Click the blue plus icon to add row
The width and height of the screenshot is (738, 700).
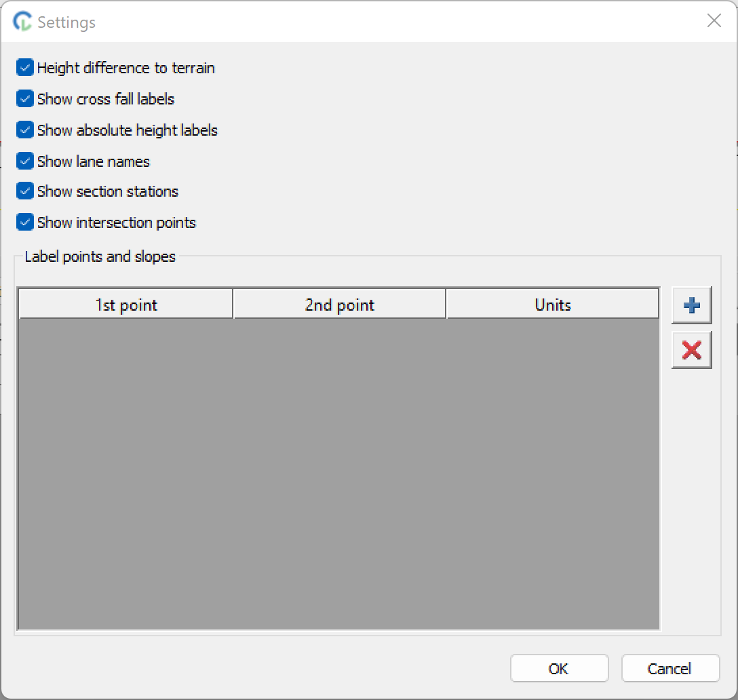(691, 305)
